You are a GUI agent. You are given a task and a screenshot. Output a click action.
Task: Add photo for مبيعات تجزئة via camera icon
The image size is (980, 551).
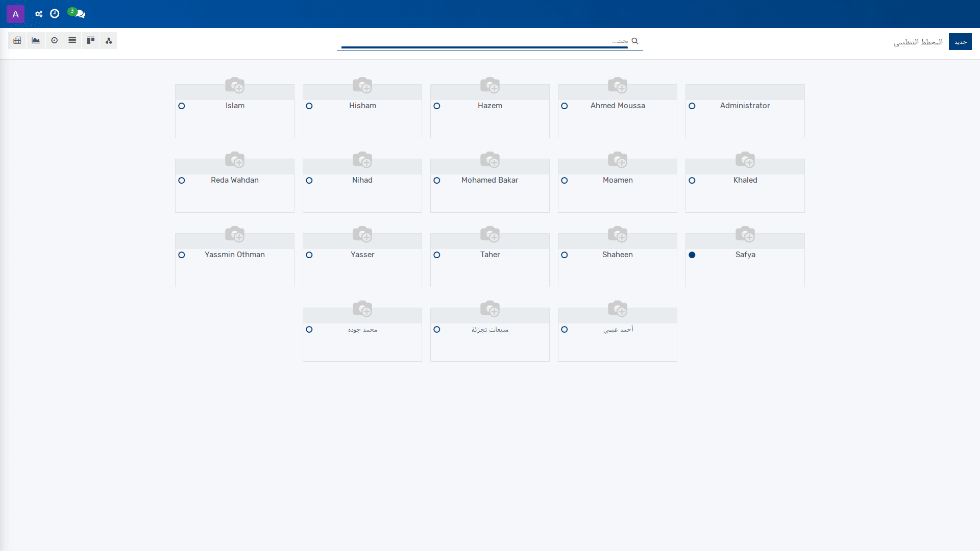(x=490, y=309)
